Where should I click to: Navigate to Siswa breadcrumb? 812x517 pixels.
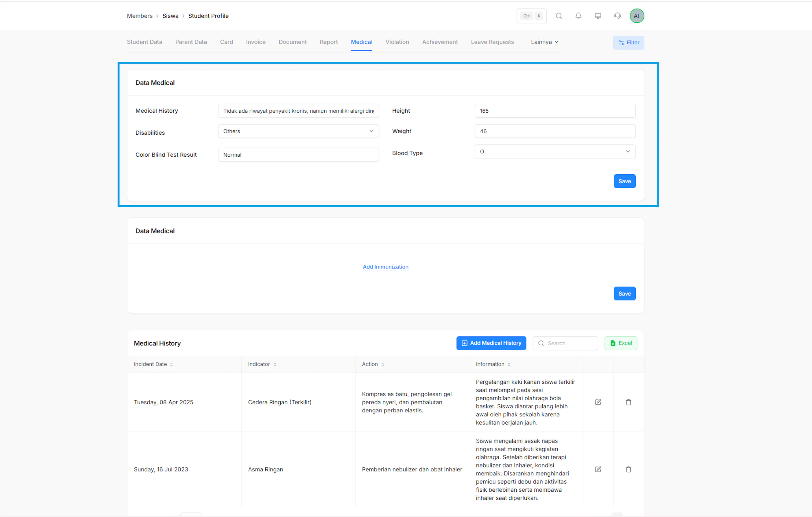point(170,16)
